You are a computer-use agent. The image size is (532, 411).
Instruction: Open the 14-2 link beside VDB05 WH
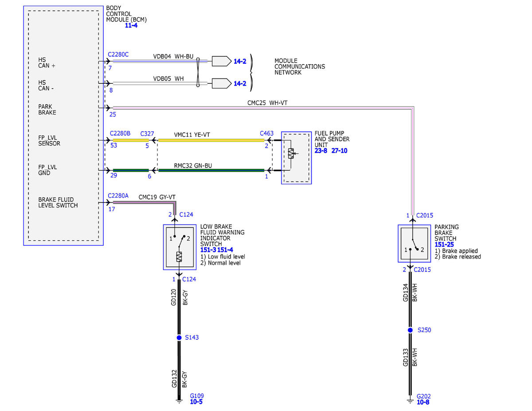point(240,83)
